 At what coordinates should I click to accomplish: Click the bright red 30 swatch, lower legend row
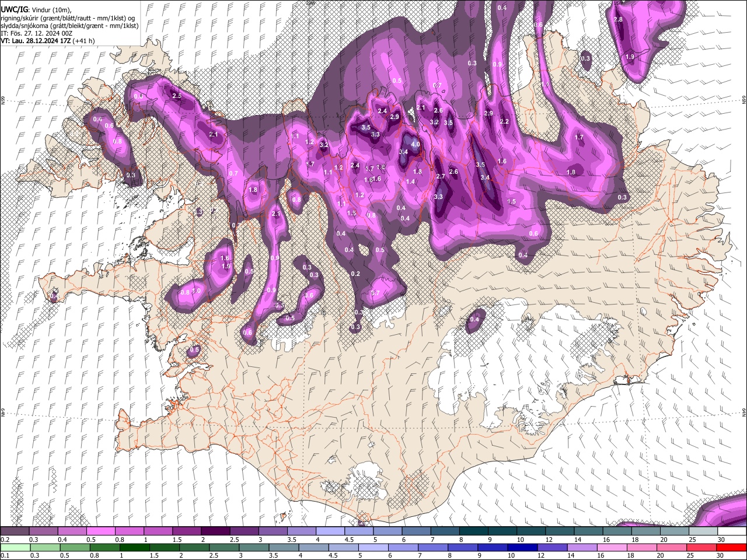pos(731,547)
